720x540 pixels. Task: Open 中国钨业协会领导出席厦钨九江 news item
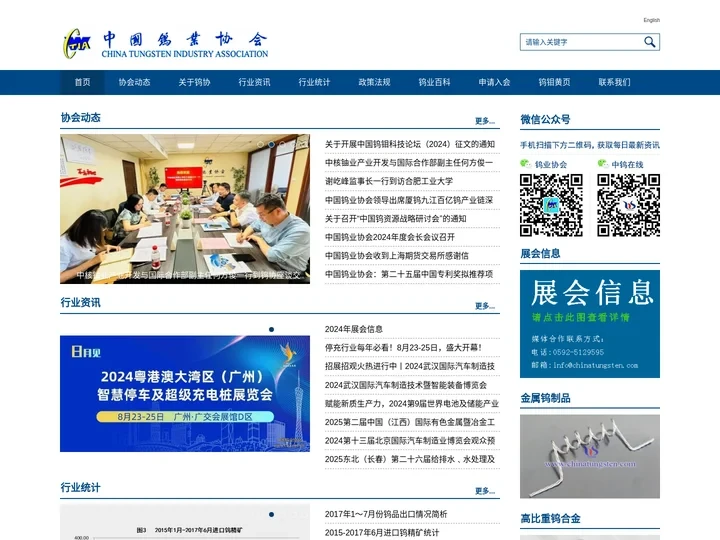[409, 200]
